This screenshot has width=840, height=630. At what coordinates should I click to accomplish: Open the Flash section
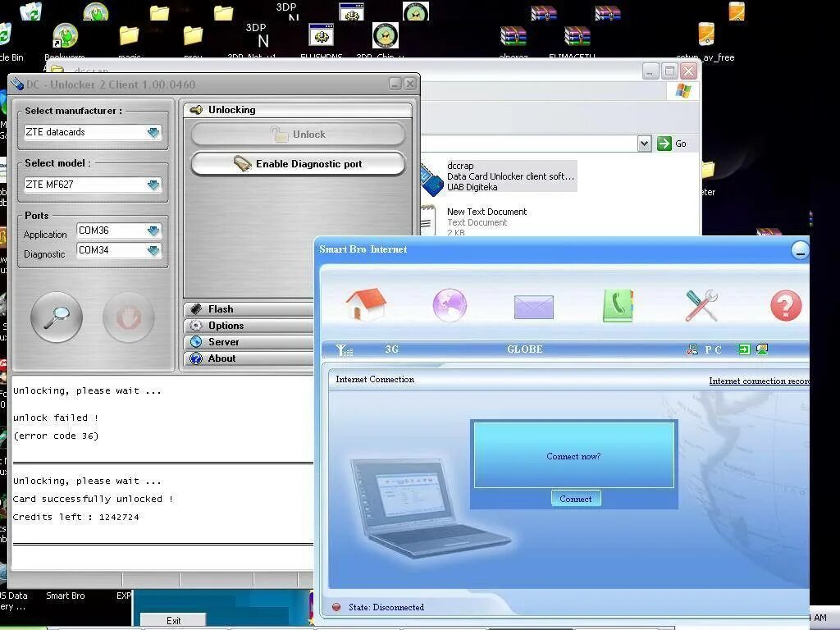coord(249,309)
